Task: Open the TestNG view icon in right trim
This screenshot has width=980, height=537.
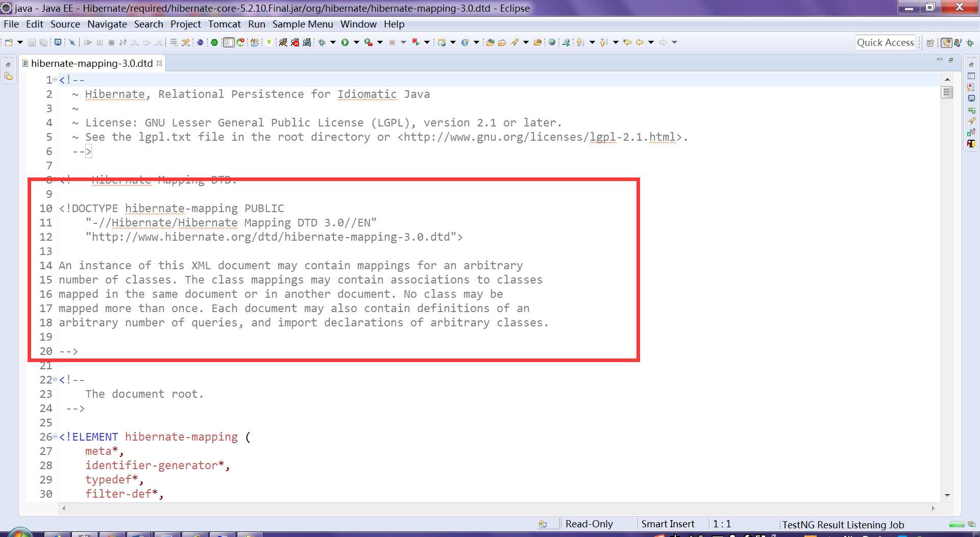Action: 971,144
